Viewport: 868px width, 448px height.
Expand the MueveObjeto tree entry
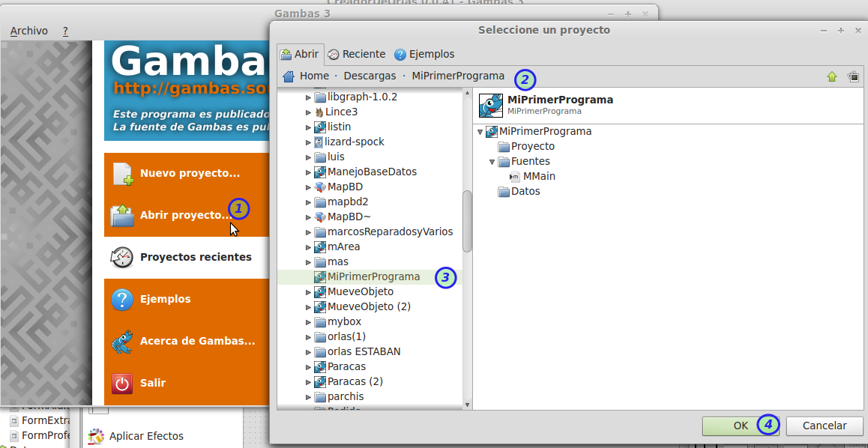pyautogui.click(x=308, y=291)
